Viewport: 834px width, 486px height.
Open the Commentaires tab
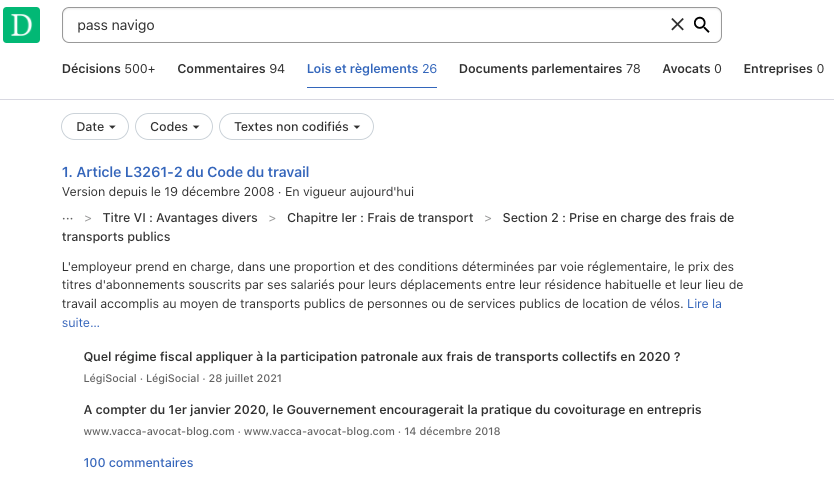coord(231,69)
